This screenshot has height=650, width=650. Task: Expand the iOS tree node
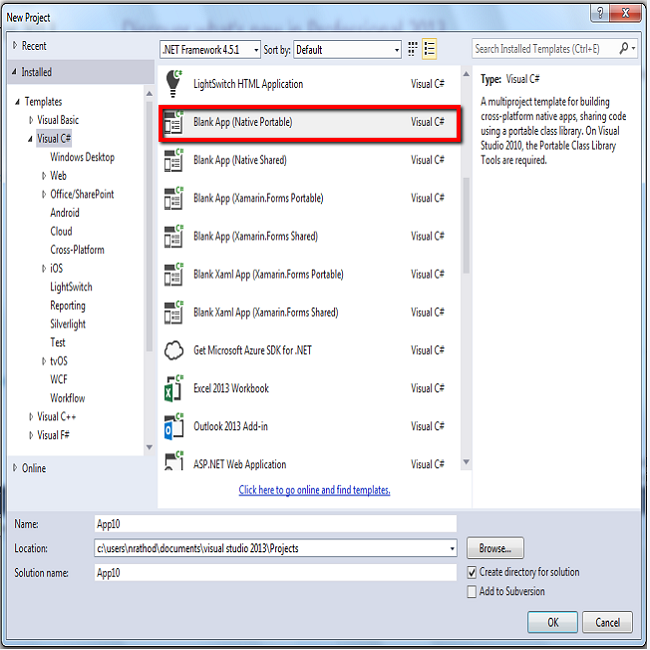tap(44, 269)
